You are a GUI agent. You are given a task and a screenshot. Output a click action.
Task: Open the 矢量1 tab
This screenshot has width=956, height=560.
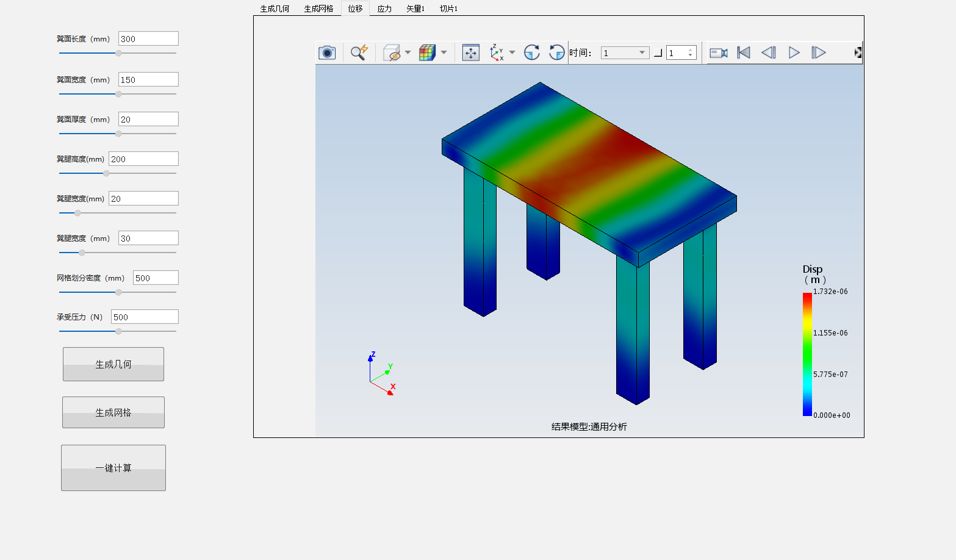(415, 9)
